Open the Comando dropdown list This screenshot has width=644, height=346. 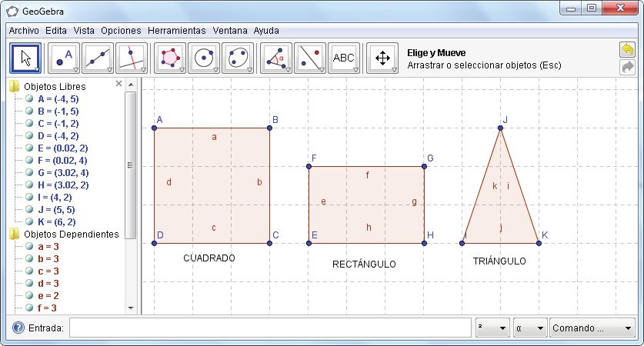coord(592,328)
